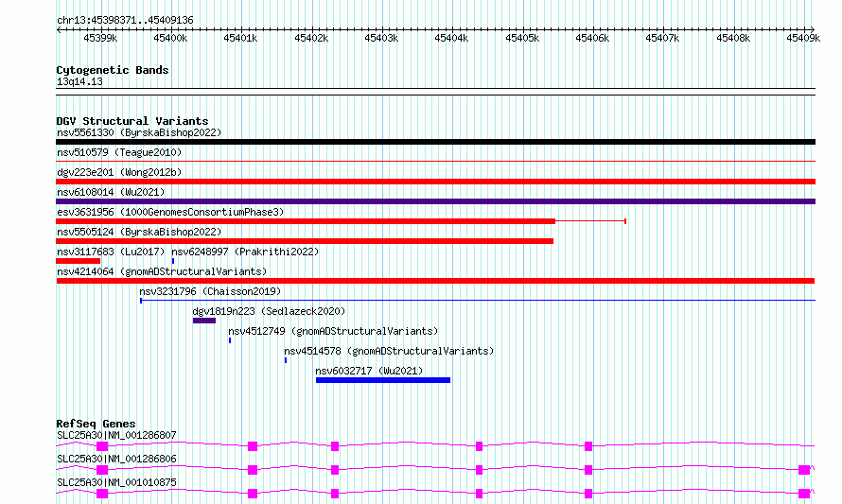Click the dgv1819n223 (Sedlazeck2020) label
842x504 pixels.
[x=269, y=311]
